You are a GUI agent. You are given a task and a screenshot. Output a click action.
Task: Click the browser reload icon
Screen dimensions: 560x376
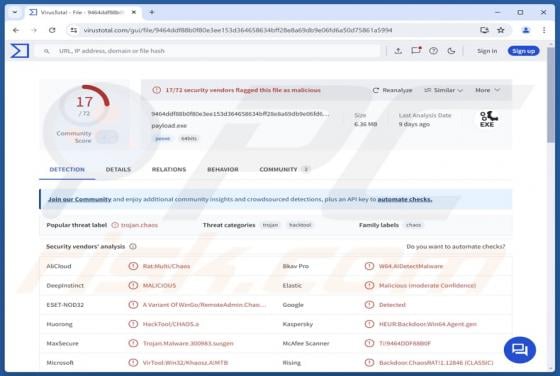[52, 30]
